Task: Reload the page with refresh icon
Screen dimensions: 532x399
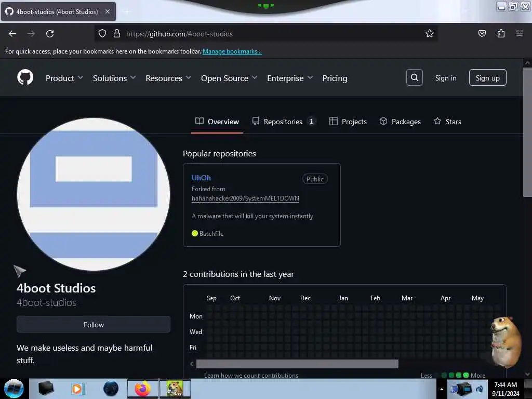Action: 50,34
